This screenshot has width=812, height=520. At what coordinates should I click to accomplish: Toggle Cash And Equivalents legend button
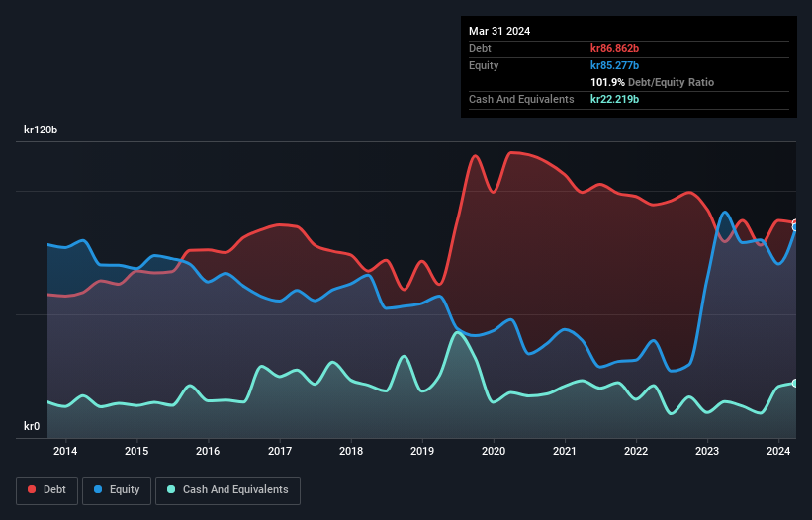(227, 490)
